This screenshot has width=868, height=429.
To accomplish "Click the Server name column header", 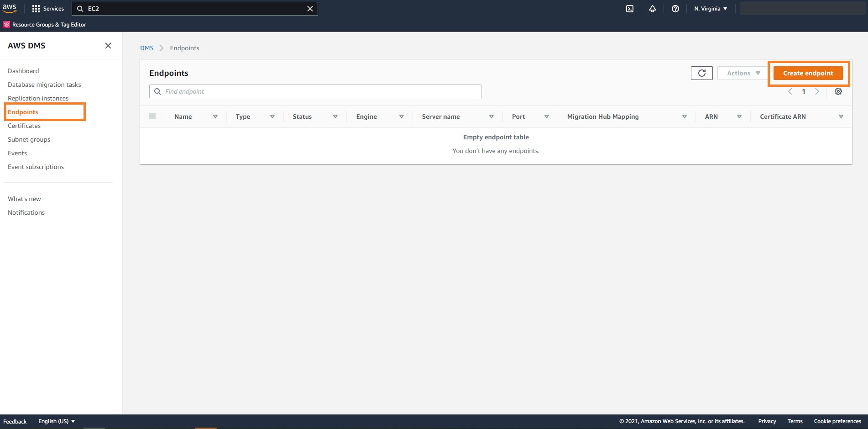I will (x=441, y=117).
